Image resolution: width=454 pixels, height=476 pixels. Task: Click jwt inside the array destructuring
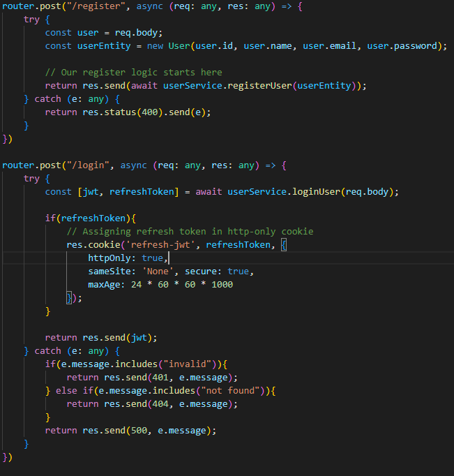91,192
